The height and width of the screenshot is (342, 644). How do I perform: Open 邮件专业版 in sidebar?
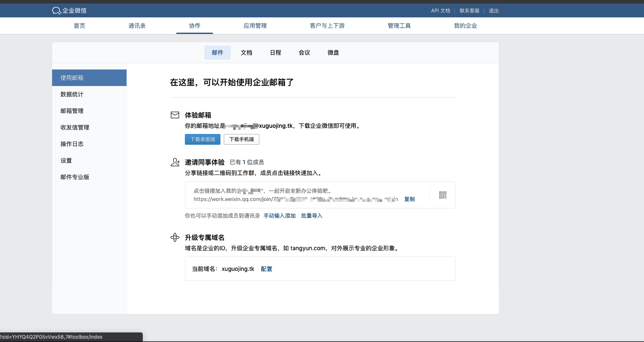click(x=89, y=177)
